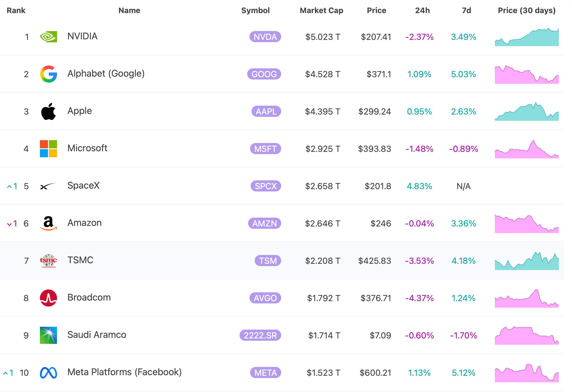The image size is (572, 392).
Task: Click the Microsoft four-square logo
Action: tap(48, 149)
